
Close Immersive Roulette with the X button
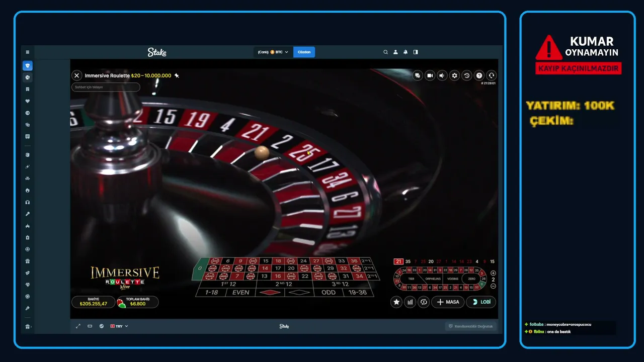coord(76,75)
